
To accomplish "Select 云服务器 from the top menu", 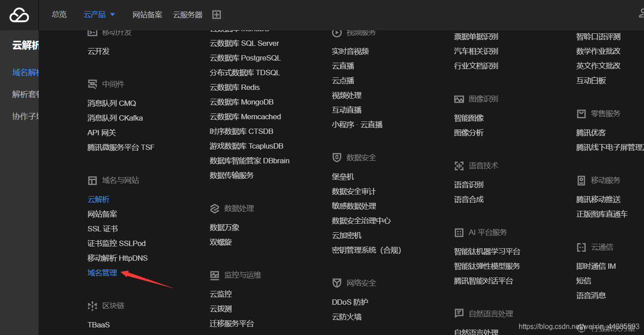I will [x=187, y=15].
